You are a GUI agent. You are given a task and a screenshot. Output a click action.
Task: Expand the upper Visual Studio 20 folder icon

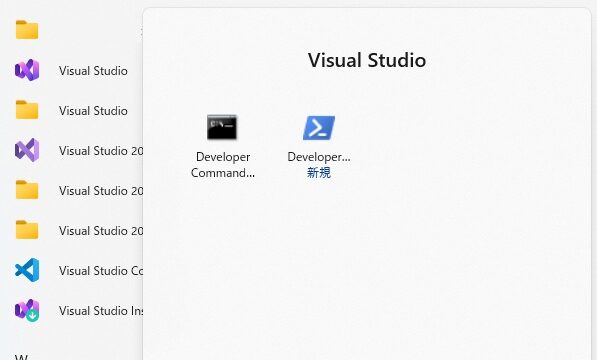[x=27, y=190]
